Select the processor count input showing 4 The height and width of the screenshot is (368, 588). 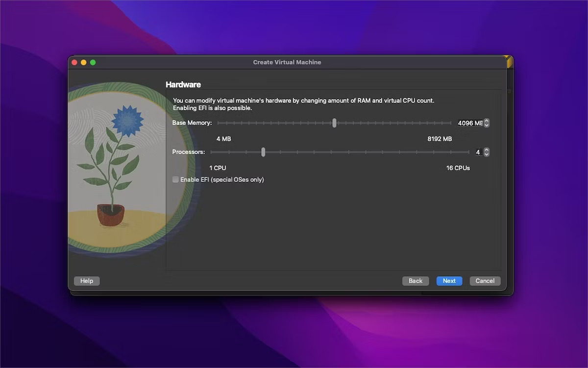click(x=478, y=152)
